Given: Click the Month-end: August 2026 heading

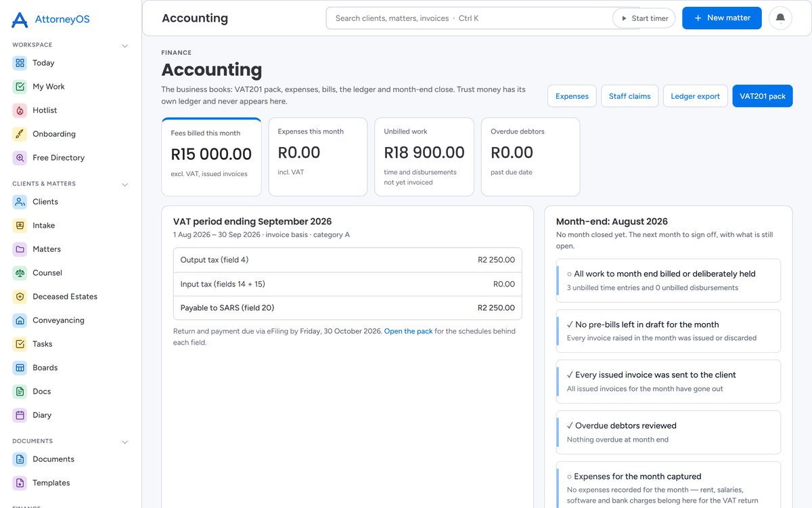Looking at the screenshot, I should 612,221.
